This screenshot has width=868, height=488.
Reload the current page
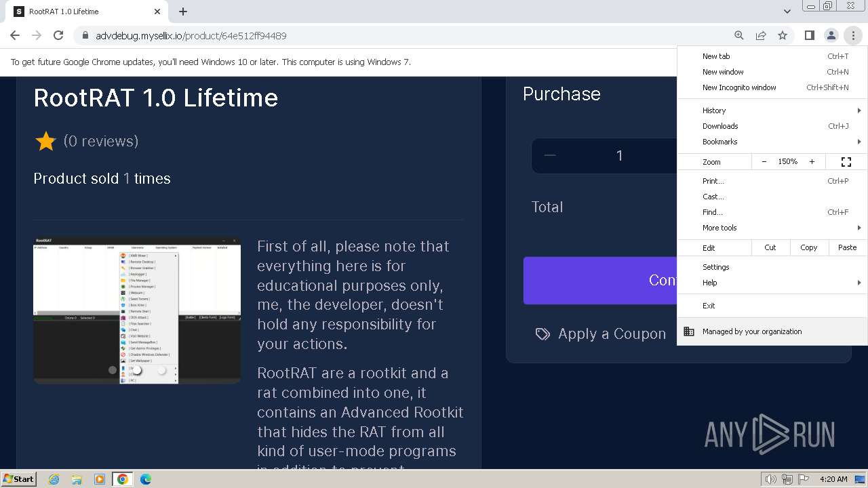point(58,35)
